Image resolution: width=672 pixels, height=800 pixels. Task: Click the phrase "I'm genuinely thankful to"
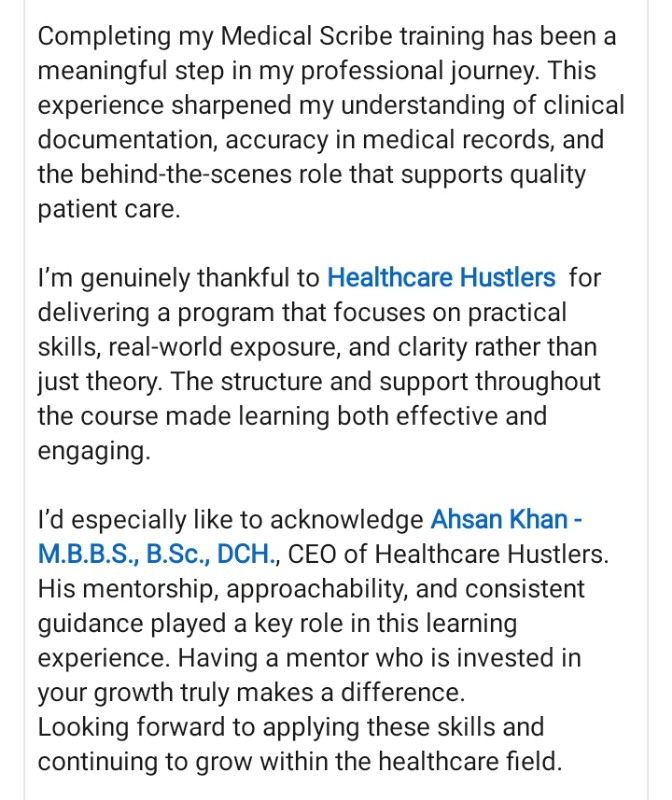[180, 277]
